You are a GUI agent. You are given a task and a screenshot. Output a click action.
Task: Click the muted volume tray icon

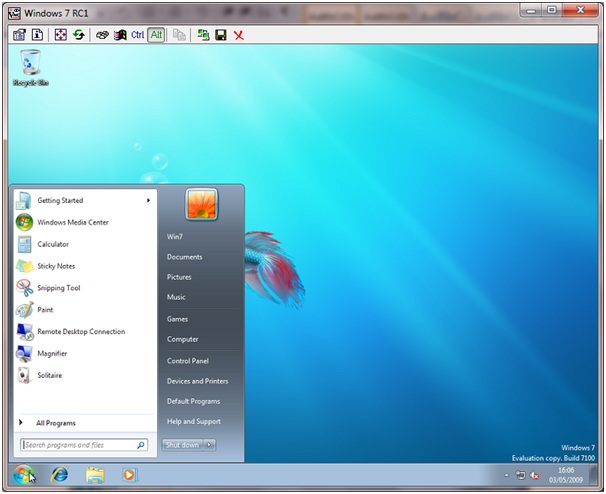[x=535, y=475]
